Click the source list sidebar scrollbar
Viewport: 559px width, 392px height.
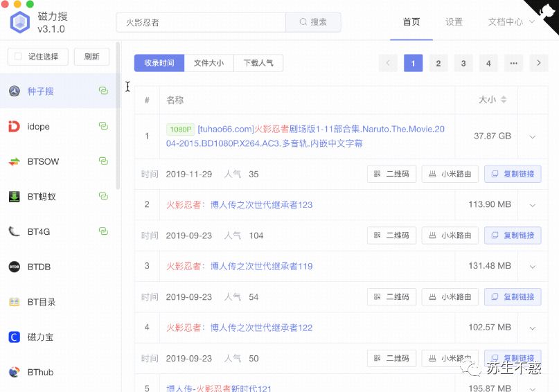click(118, 116)
